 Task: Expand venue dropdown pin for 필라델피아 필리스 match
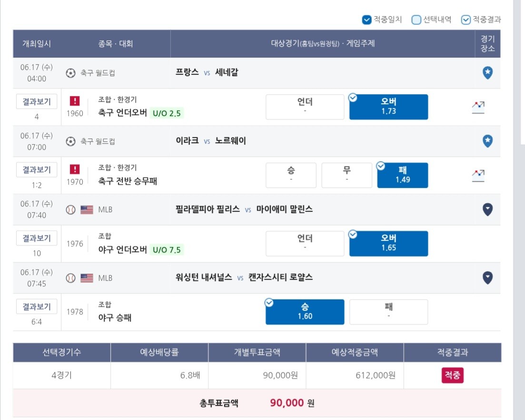coord(487,209)
